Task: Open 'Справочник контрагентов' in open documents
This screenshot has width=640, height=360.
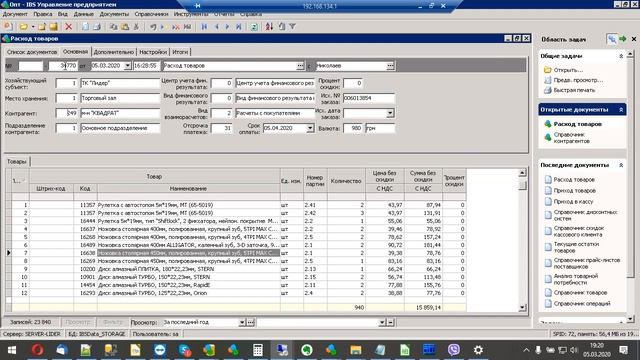Action: (571, 138)
